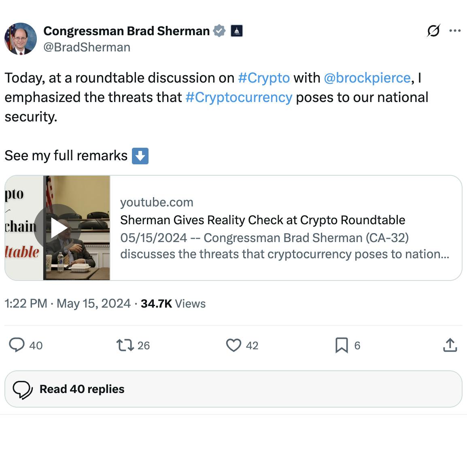Click the Grok slash-circle icon
The image size is (467, 476).
click(x=433, y=31)
